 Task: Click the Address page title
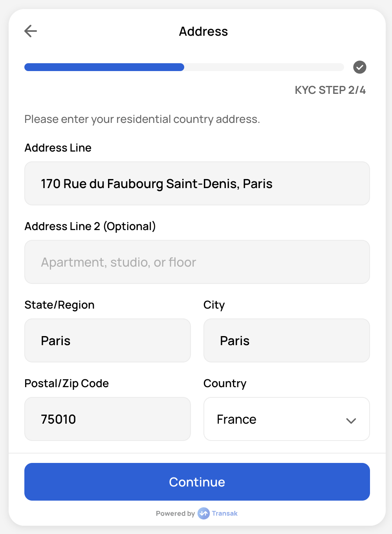(x=203, y=31)
